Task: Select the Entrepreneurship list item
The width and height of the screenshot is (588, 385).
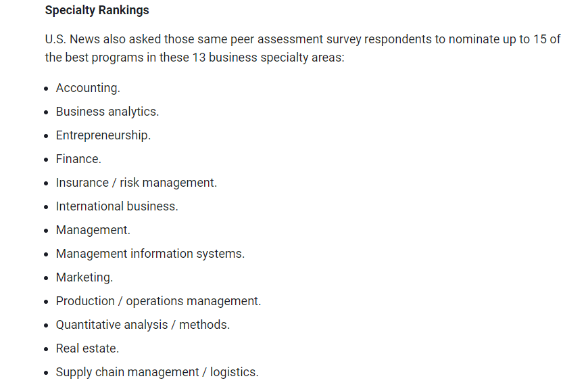Action: (103, 135)
